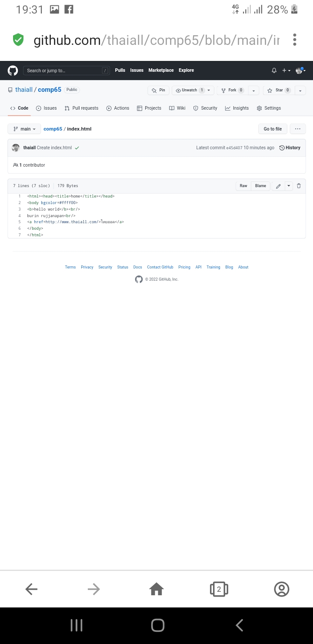313x644 pixels.
Task: Tap the browser three-dot menu
Action: tap(295, 40)
